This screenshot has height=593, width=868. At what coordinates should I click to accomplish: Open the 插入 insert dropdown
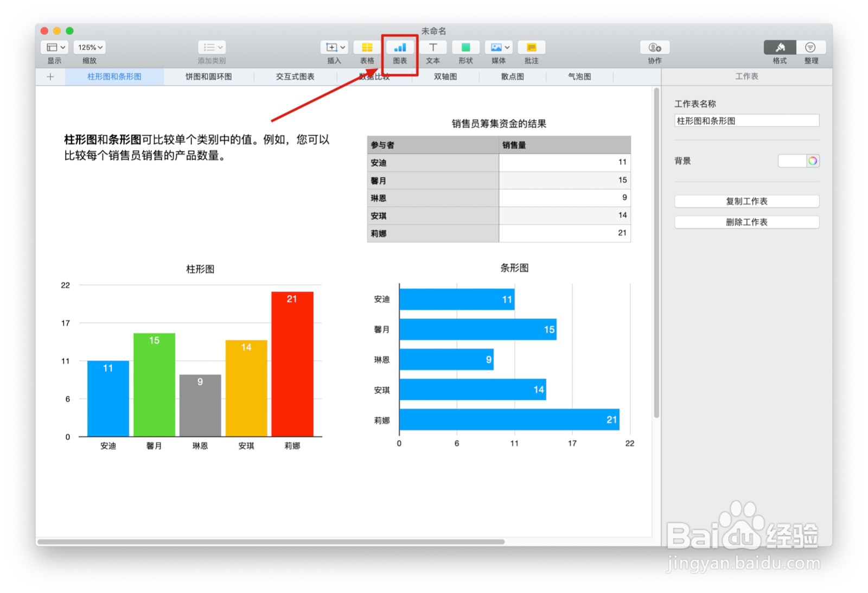334,47
